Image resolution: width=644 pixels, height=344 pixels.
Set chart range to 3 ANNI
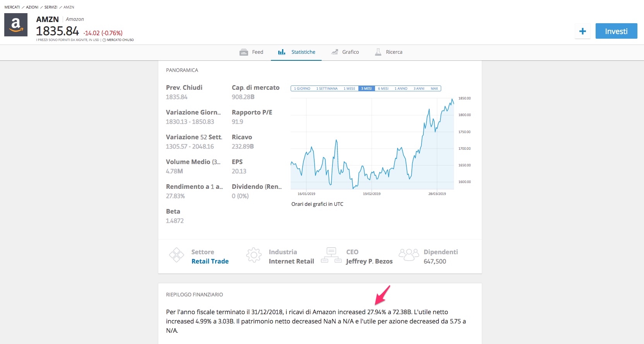click(x=419, y=89)
